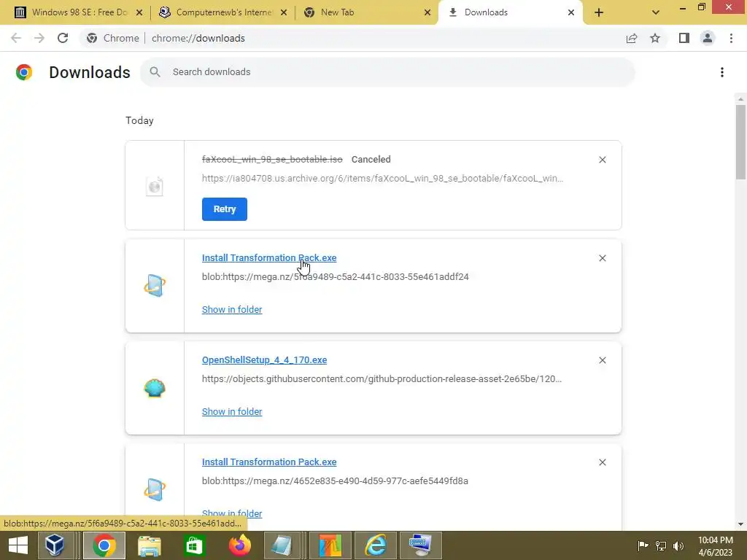This screenshot has width=747, height=560.
Task: Close the Computernewb's Internet tab
Action: 284,12
